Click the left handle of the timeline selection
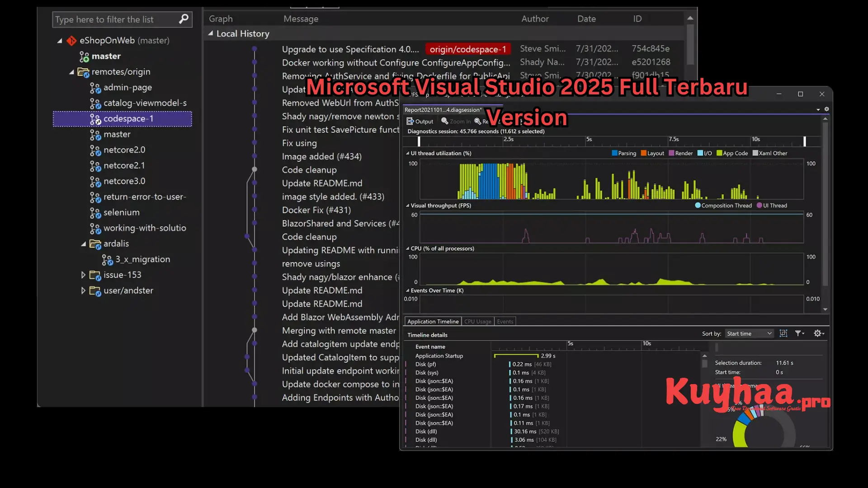The width and height of the screenshot is (868, 488). [419, 141]
